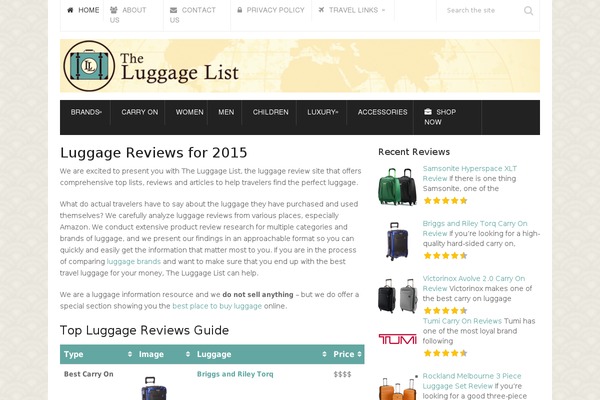Sort table by Type column arrows
Screen dimensions: 600x400
tap(130, 354)
